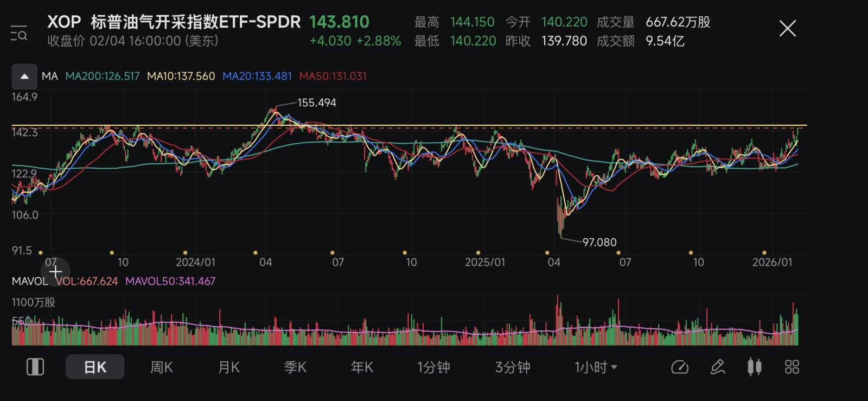Click the MA50:131.031 legend label
868x401 pixels.
coord(333,77)
